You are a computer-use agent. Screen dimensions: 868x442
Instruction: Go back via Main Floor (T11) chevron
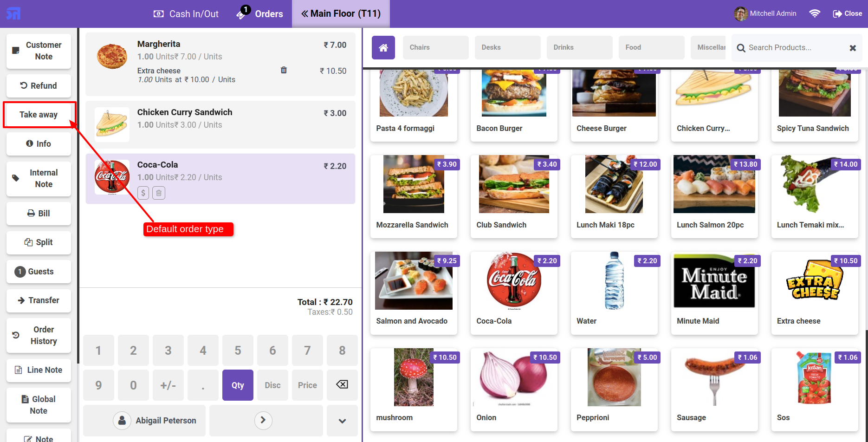click(341, 13)
